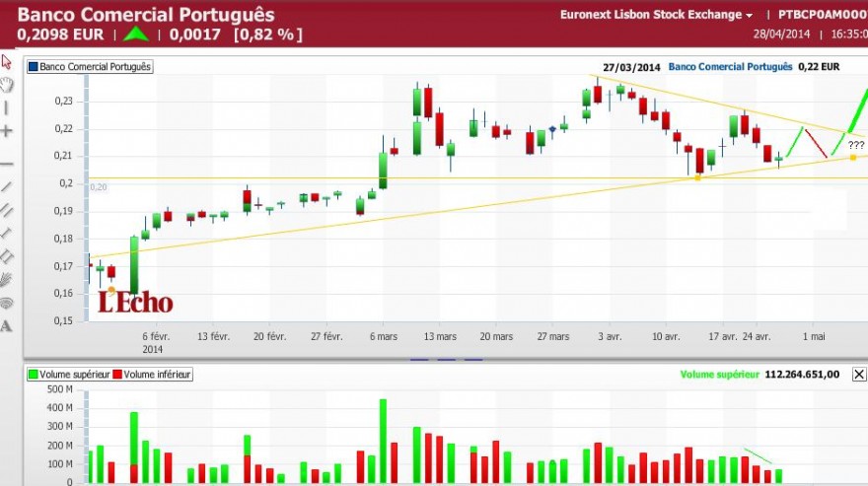Click the 100 M volume axis label
The width and height of the screenshot is (868, 486).
60,464
